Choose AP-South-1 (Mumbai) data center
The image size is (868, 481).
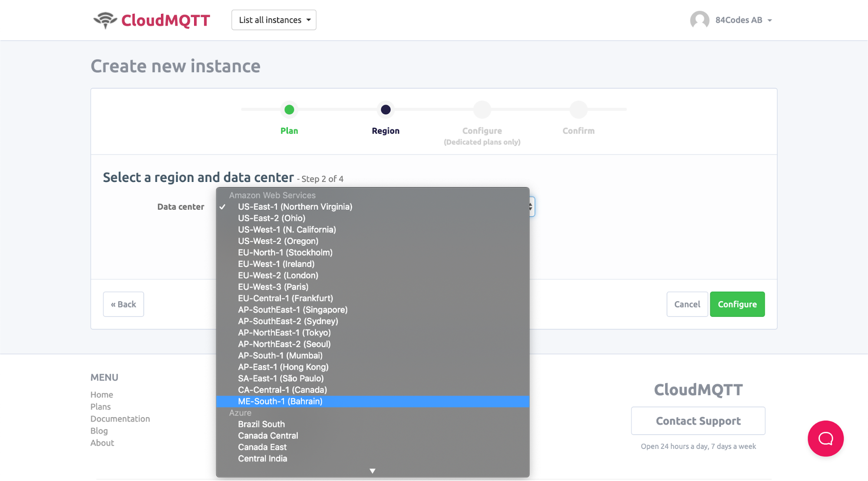tap(373, 356)
